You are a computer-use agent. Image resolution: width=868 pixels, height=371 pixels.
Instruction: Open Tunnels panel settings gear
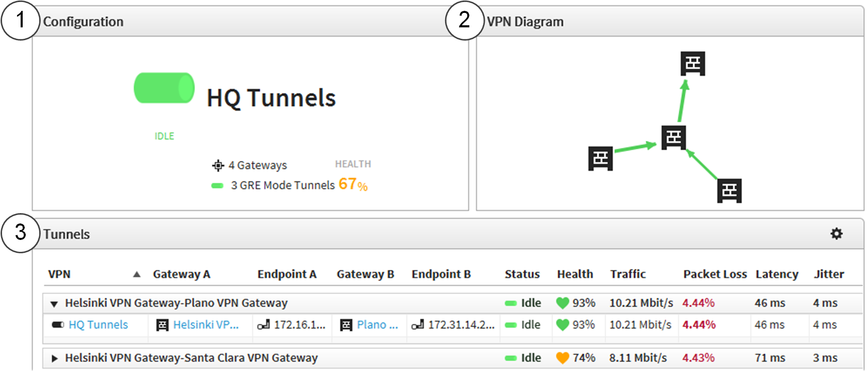[x=836, y=234]
